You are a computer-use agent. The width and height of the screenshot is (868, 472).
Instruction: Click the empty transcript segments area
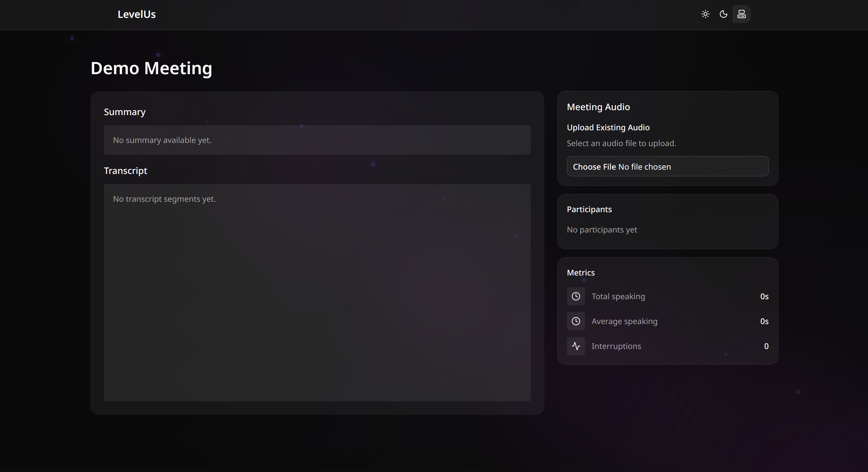click(x=317, y=293)
